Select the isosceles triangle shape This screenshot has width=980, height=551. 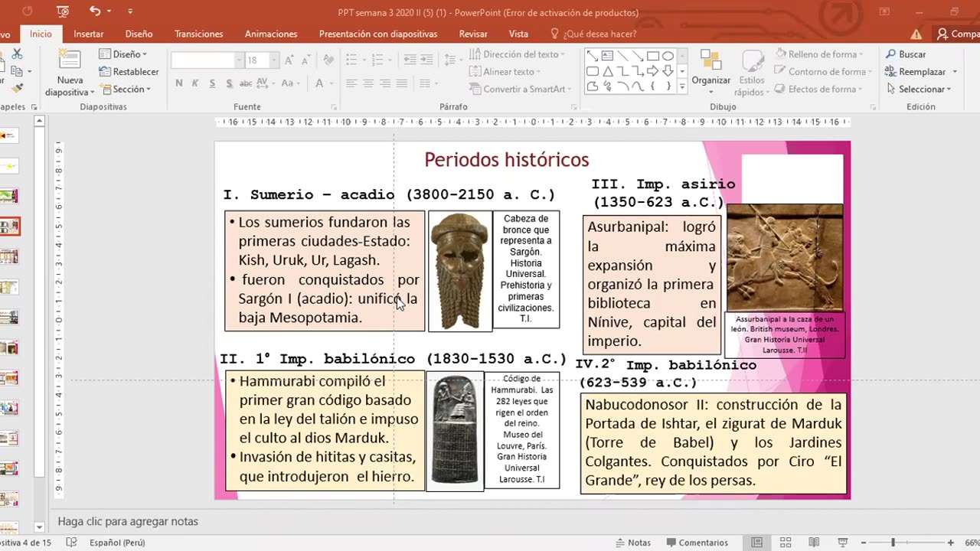(x=607, y=71)
